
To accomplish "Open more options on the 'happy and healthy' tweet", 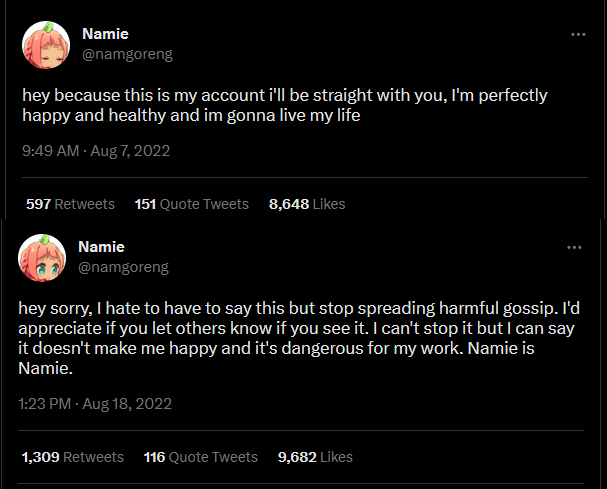I will 577,34.
